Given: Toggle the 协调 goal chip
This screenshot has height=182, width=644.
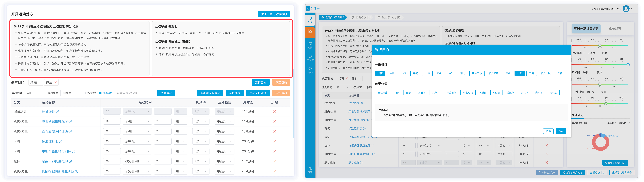Looking at the screenshot, I should (404, 74).
